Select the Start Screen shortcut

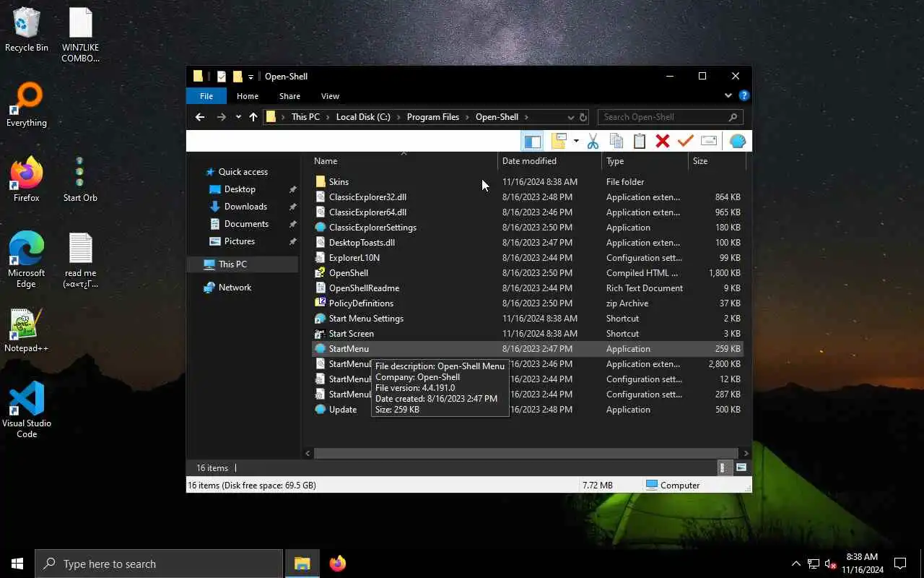(351, 334)
